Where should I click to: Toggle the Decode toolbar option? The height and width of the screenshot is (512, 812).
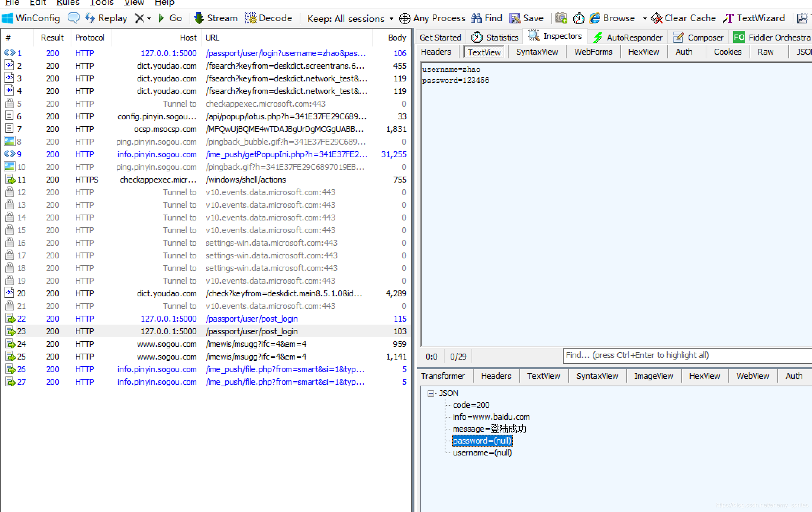[268, 18]
